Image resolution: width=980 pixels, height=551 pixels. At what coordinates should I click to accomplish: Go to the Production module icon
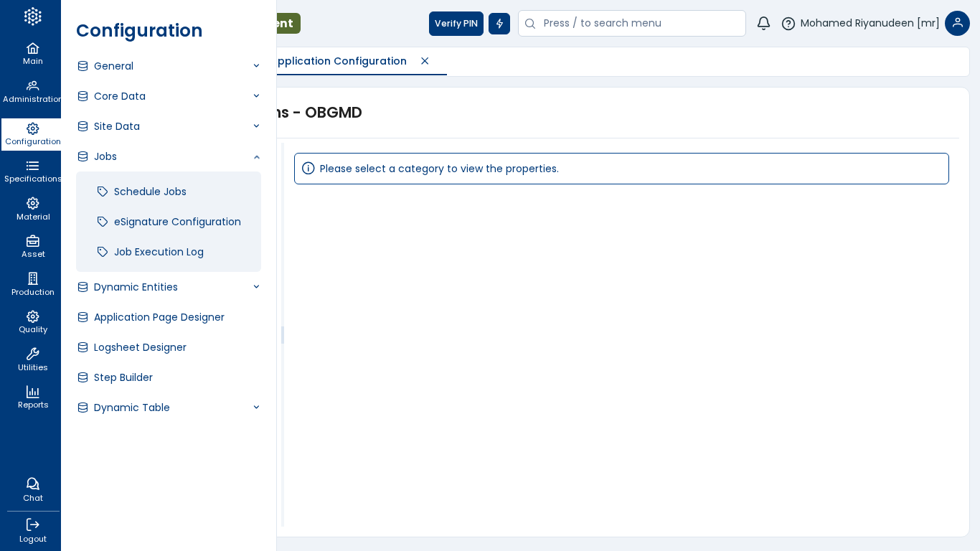click(x=32, y=284)
